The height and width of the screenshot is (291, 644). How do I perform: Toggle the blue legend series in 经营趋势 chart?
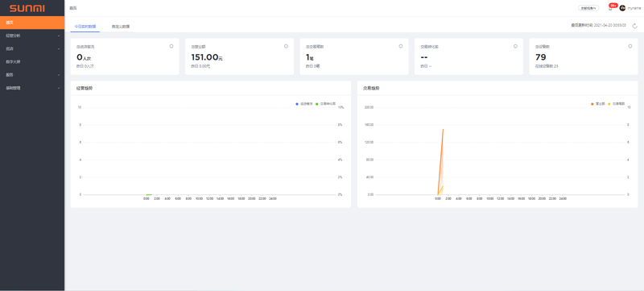tap(304, 104)
